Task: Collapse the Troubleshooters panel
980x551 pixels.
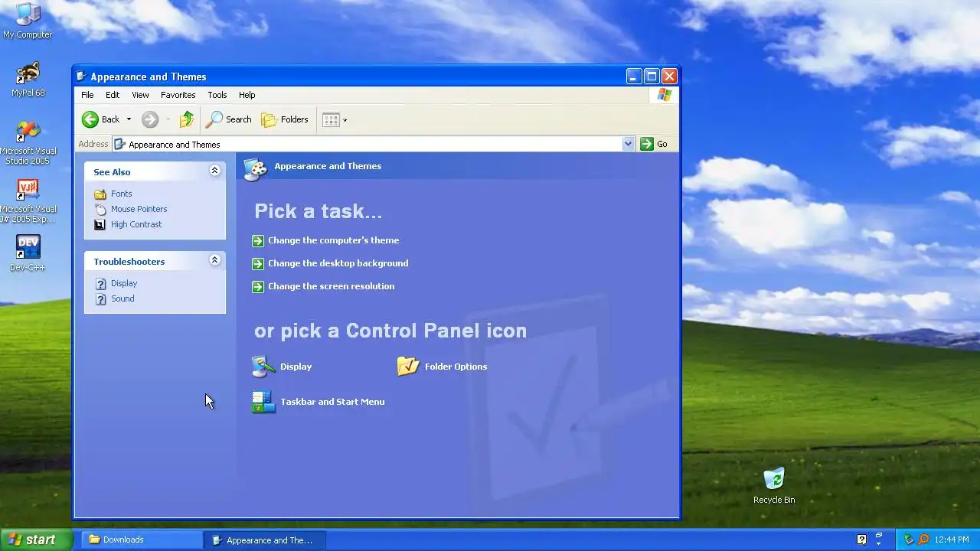Action: point(214,261)
